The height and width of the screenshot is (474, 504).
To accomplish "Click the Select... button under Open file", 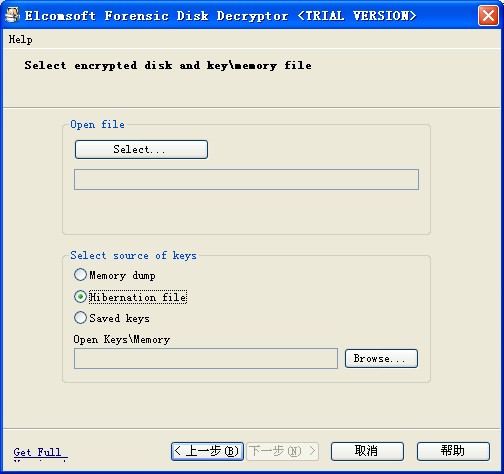I will click(141, 149).
